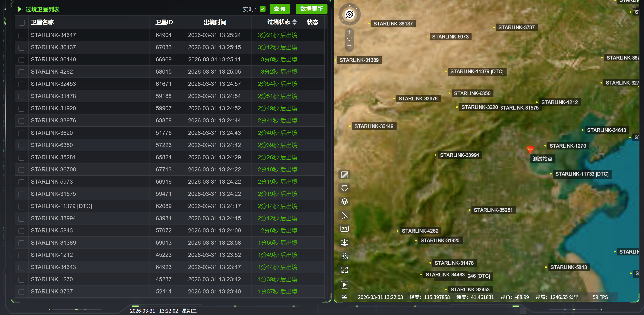Viewport: 644px width, 315px height.
Task: Click STARLINK-35281 in the satellite list
Action: click(53, 157)
